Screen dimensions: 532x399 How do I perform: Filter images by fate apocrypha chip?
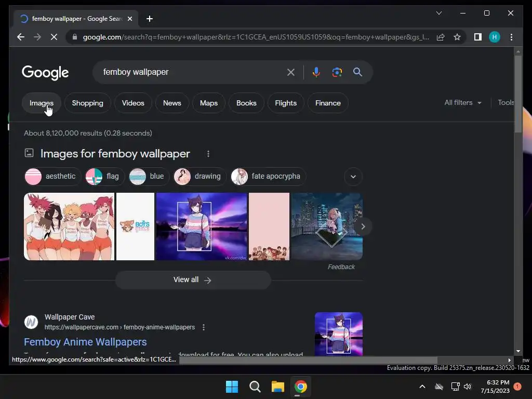tap(268, 177)
